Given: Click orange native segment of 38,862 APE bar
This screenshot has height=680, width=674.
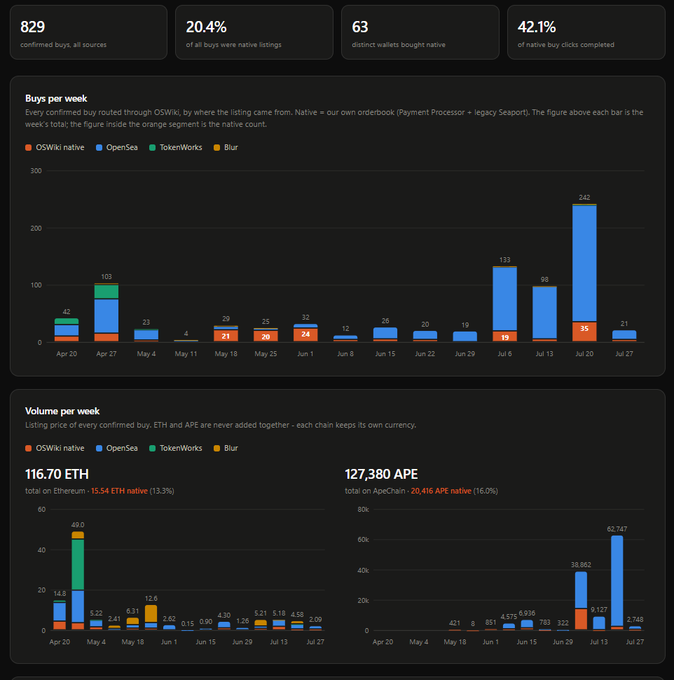Looking at the screenshot, I should coord(581,619).
